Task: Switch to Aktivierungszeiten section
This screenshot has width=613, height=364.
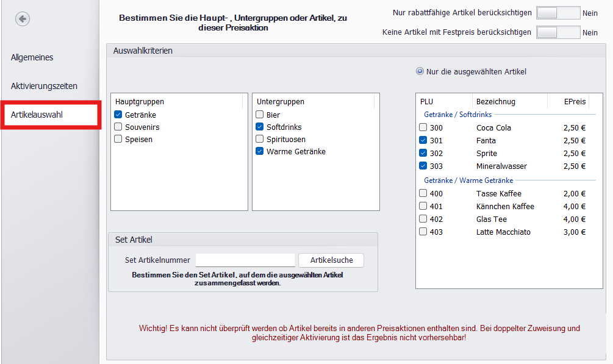Action: (x=44, y=86)
